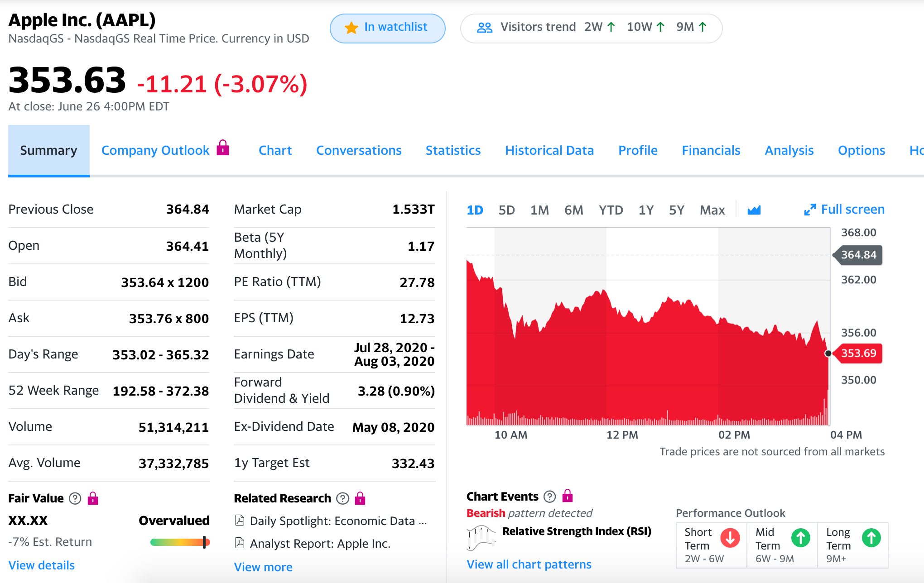Open Daily Spotlight: Economic Data report

pyautogui.click(x=338, y=521)
